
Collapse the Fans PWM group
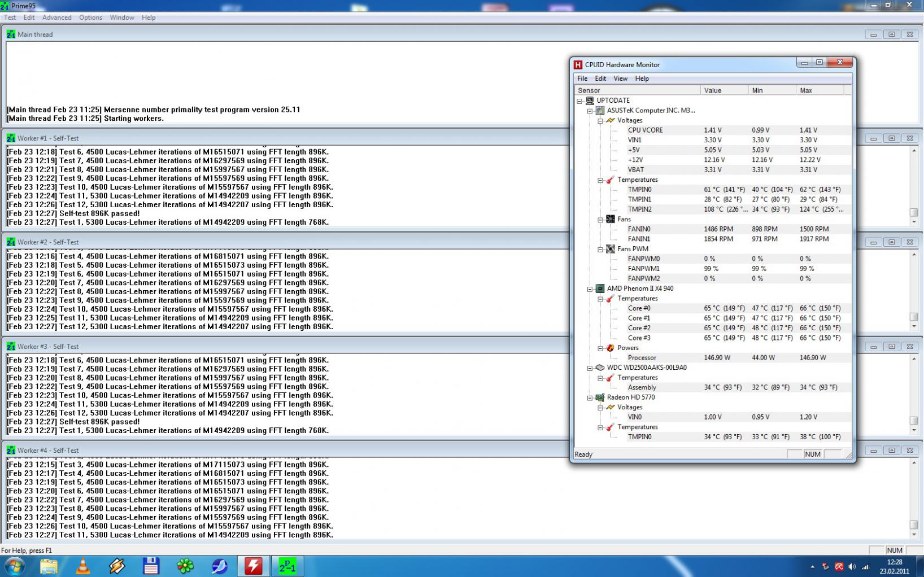600,249
